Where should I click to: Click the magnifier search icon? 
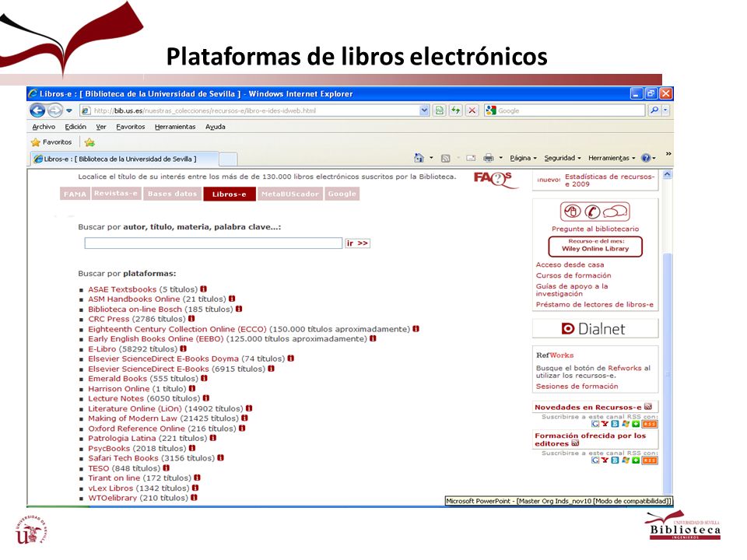coord(655,111)
